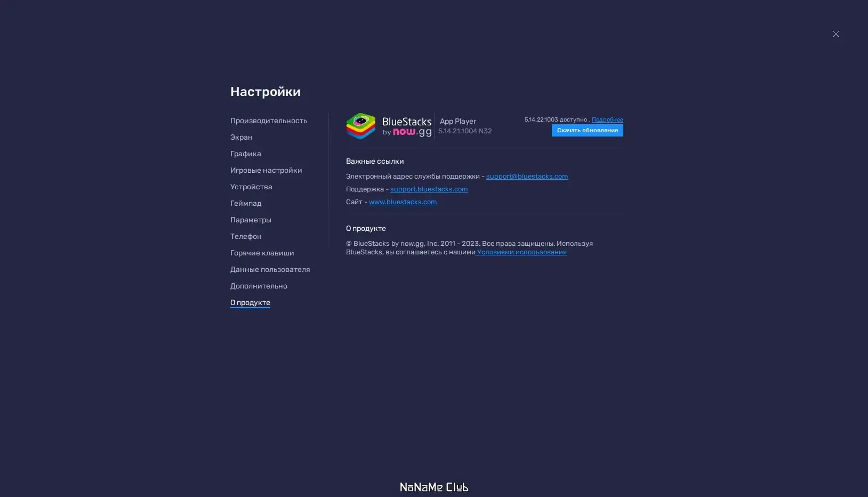Open the Подробнее update details link
The width and height of the screenshot is (868, 497).
click(x=607, y=120)
